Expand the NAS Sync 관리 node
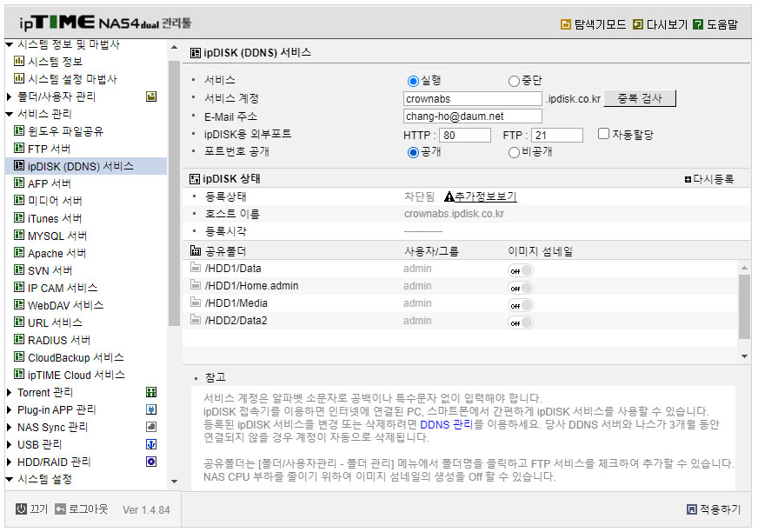758x532 pixels. coord(10,427)
